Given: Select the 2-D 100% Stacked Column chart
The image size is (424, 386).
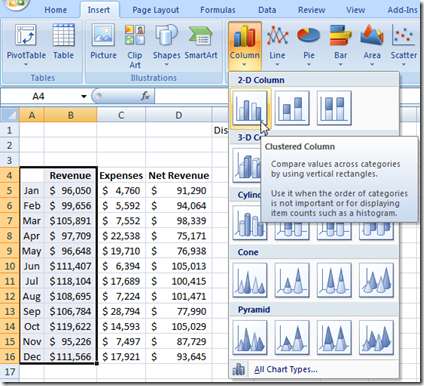Looking at the screenshot, I should point(334,108).
